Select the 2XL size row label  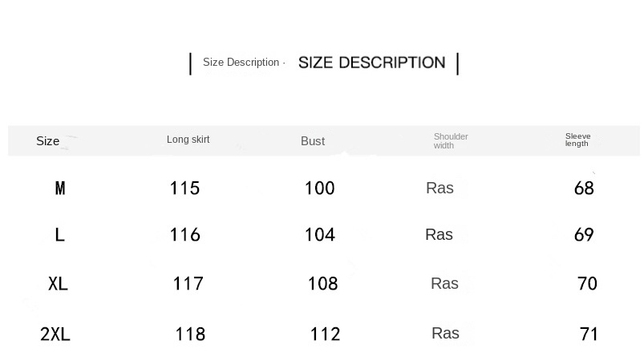[x=55, y=335]
